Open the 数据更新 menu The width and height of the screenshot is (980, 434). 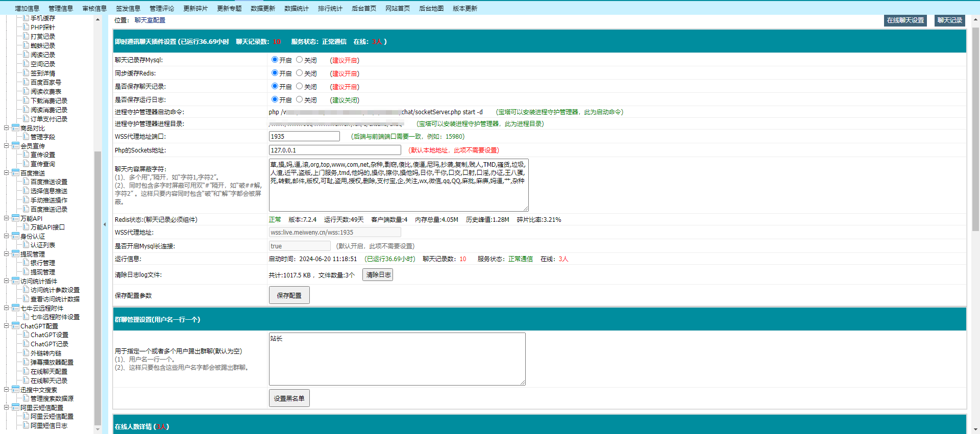pos(263,8)
